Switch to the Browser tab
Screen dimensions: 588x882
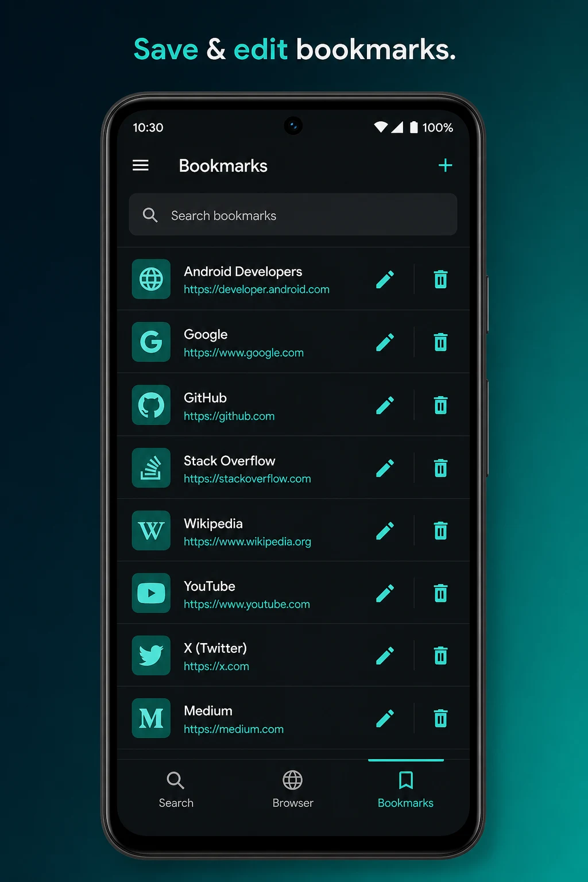click(293, 790)
